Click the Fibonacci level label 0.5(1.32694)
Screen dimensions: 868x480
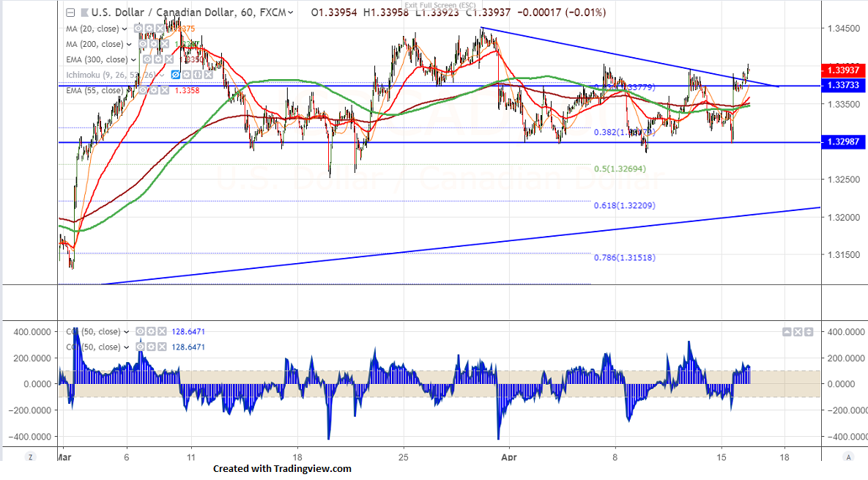tap(620, 169)
